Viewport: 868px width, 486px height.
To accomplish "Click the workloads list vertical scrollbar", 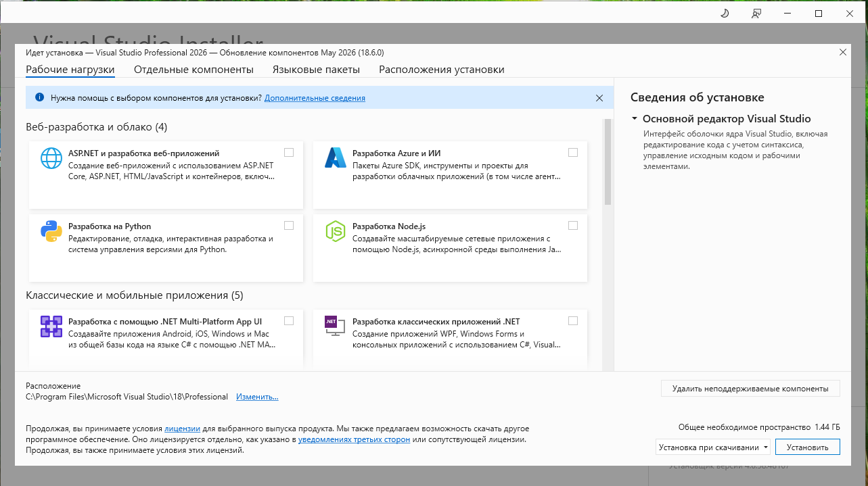I will pyautogui.click(x=608, y=163).
